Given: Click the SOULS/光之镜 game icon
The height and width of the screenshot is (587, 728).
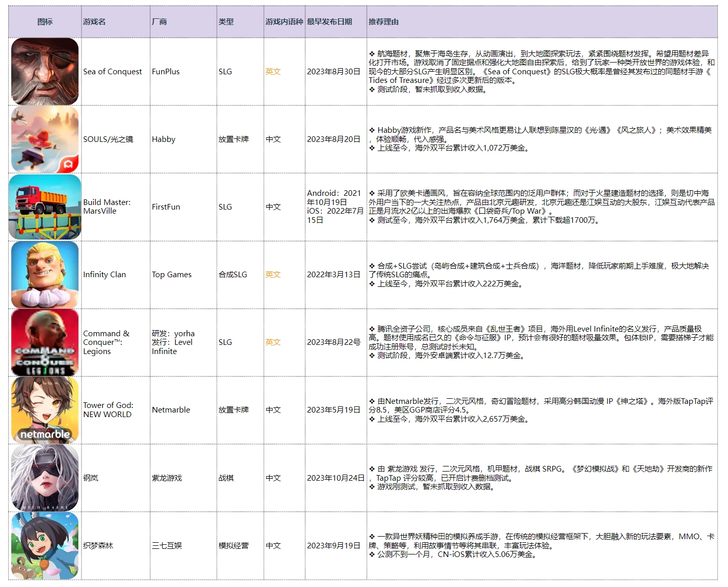Looking at the screenshot, I should (x=45, y=139).
